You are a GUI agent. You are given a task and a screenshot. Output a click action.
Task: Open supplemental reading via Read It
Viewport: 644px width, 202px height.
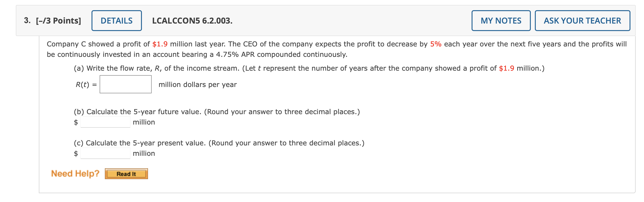[126, 173]
